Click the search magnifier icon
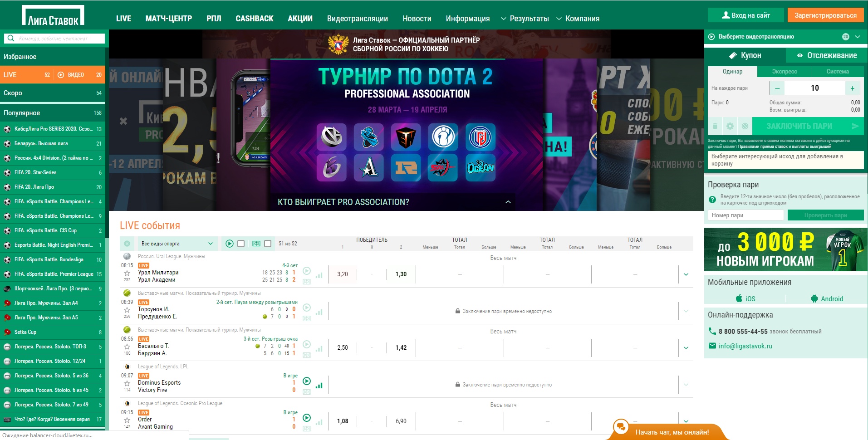868x440 pixels. (11, 38)
